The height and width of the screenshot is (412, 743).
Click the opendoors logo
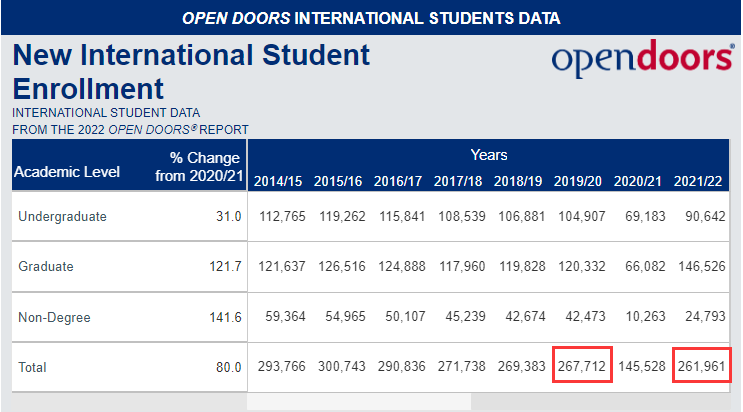(x=643, y=59)
